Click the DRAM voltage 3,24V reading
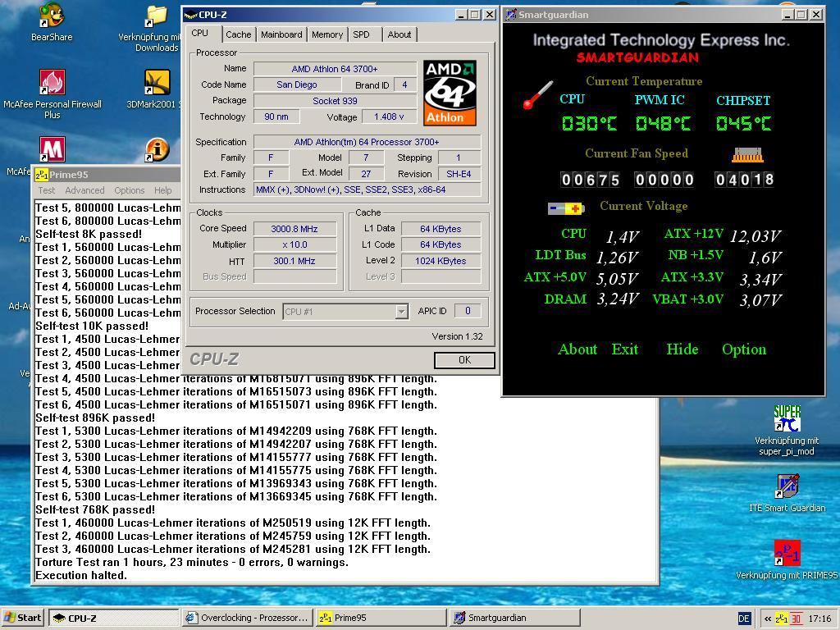 point(617,299)
